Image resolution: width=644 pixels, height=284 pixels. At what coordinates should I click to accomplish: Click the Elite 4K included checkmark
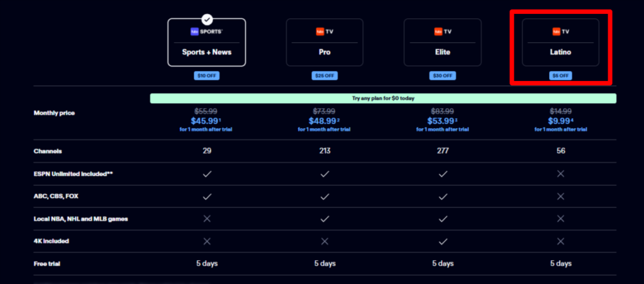443,241
